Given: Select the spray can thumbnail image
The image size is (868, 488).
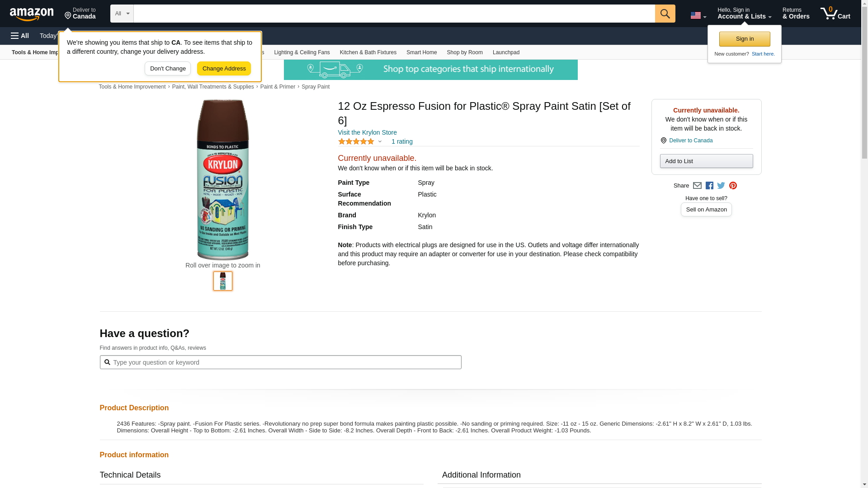Looking at the screenshot, I should (x=222, y=281).
